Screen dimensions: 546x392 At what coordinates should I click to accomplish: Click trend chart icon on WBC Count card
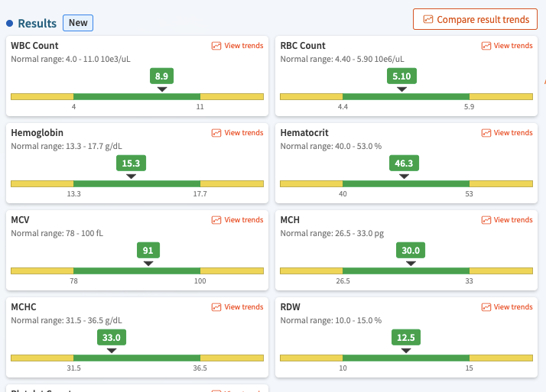pos(216,46)
